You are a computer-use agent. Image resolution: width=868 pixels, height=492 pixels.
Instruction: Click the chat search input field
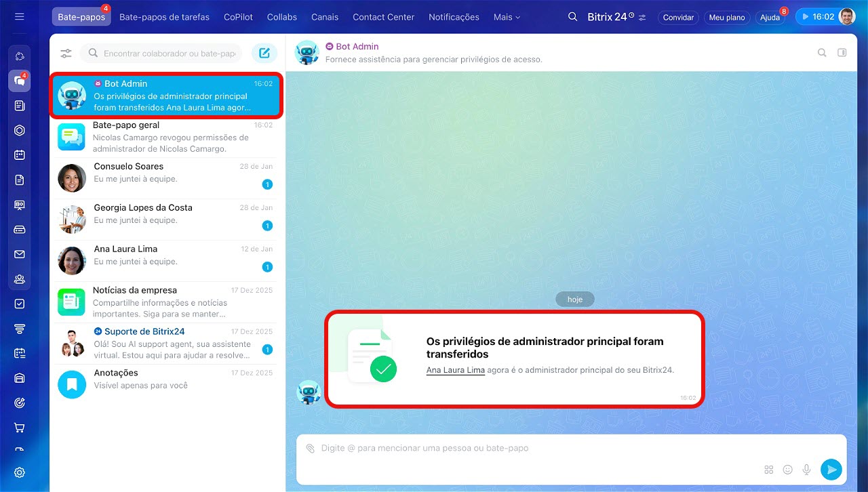[170, 53]
